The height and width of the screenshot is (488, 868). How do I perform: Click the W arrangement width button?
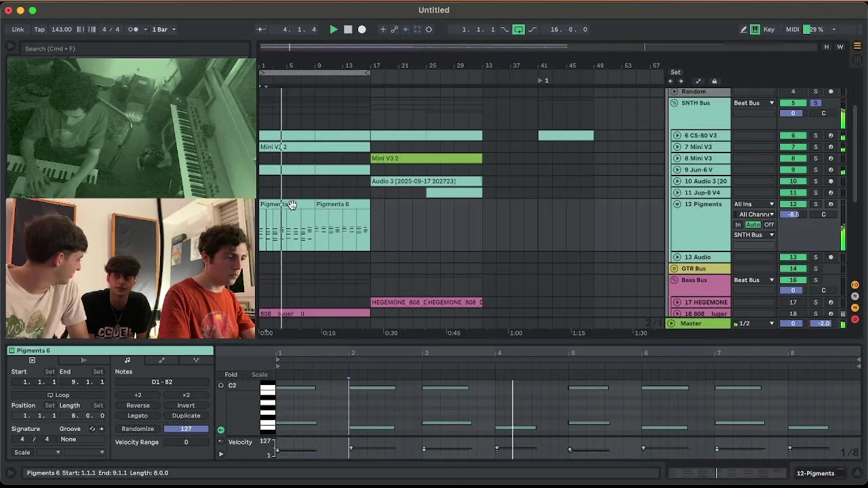[840, 47]
